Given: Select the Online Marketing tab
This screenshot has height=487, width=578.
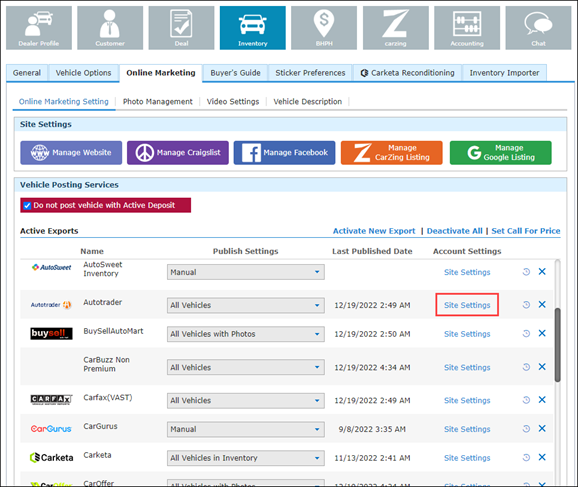Looking at the screenshot, I should pyautogui.click(x=161, y=73).
